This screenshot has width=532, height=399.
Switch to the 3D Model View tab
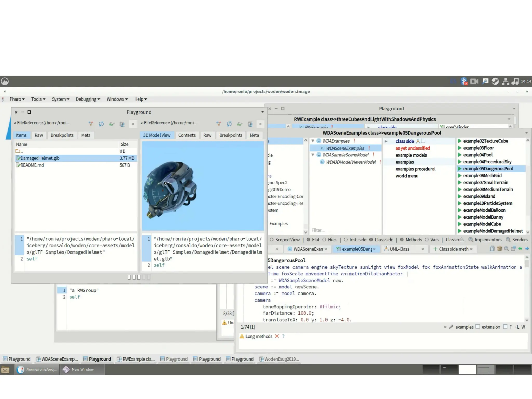[x=157, y=135]
